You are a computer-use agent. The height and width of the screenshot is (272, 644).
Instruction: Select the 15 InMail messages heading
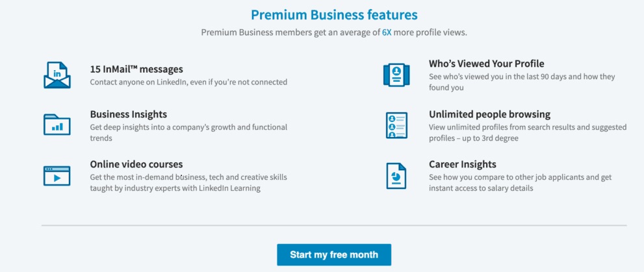coord(136,69)
